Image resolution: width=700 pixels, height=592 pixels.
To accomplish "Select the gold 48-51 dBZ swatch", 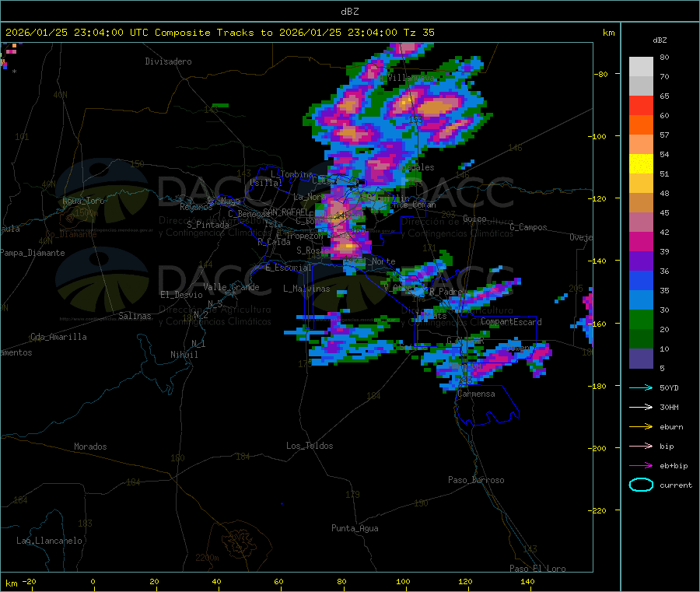I will click(x=641, y=184).
